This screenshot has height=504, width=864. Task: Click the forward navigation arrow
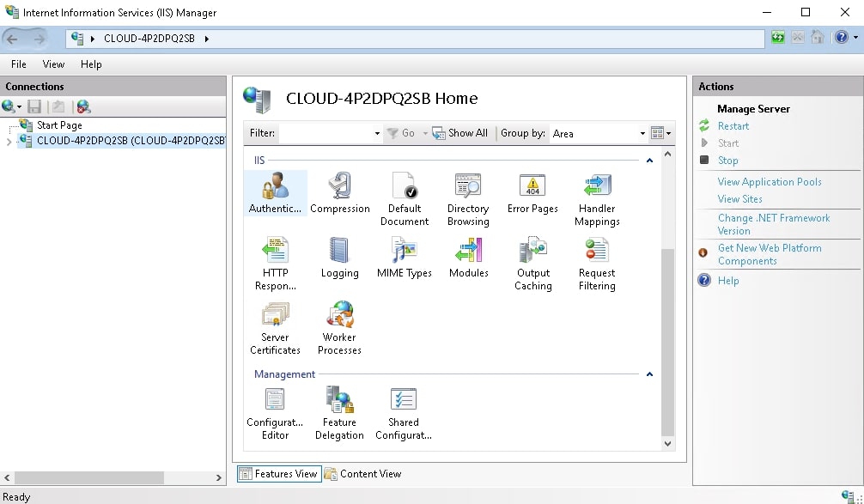click(40, 39)
